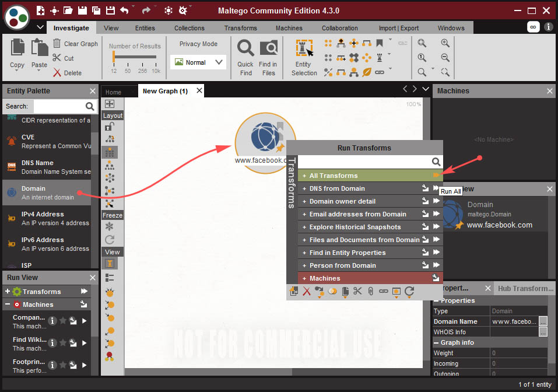Click info icon for Find Wiki machine
558x392 pixels.
coord(52,343)
